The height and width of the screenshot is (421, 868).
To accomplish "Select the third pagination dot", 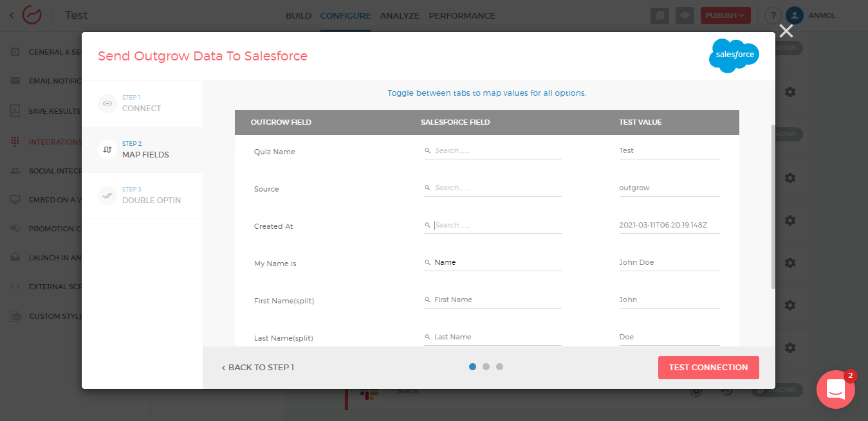I will 499,366.
